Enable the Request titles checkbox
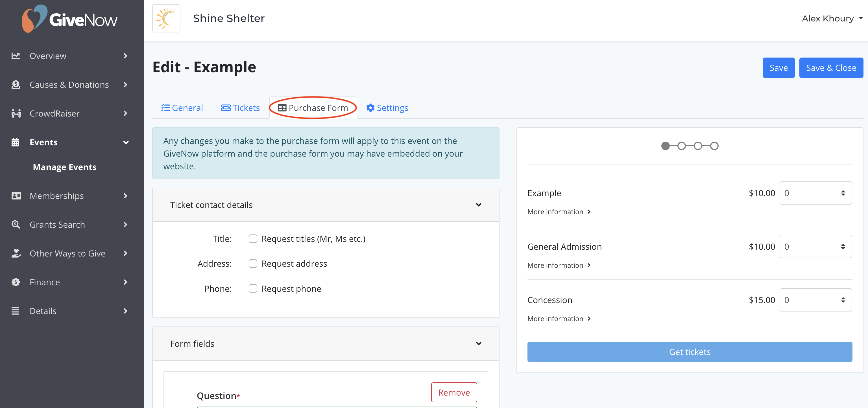This screenshot has height=408, width=868. coord(253,239)
